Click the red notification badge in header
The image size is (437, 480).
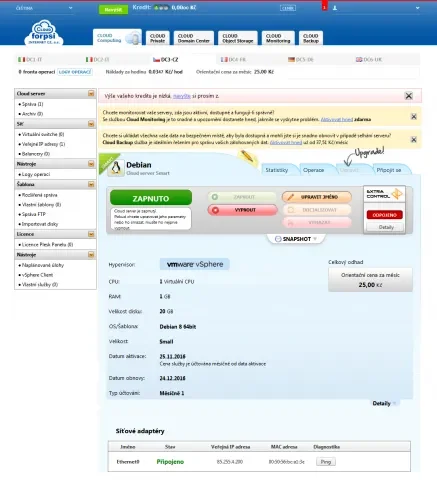(324, 6)
